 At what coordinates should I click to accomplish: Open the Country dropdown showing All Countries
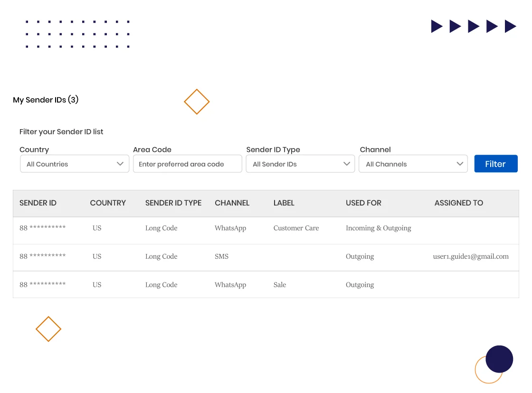[74, 164]
